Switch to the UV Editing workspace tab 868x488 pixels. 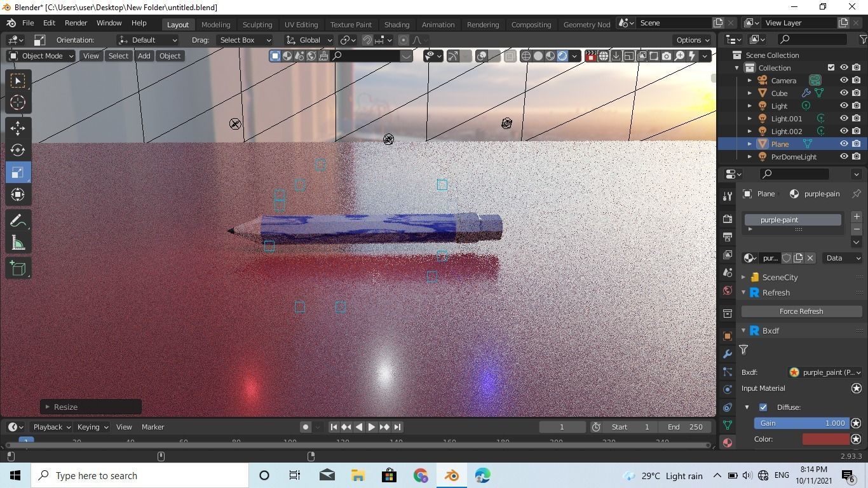point(301,24)
